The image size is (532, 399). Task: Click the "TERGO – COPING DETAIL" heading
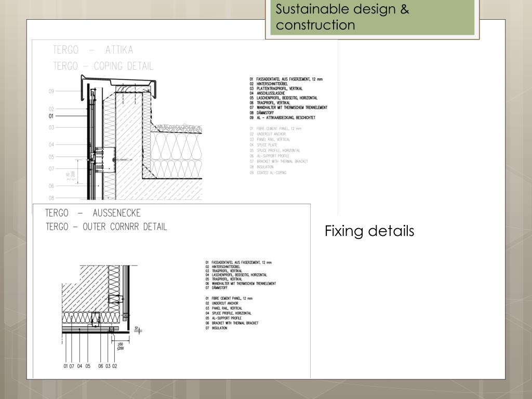tap(103, 66)
